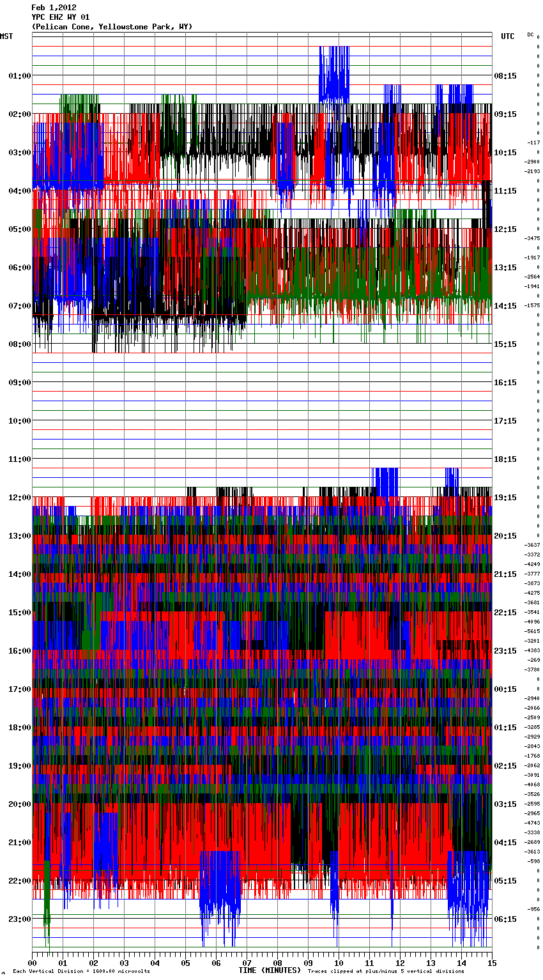Click the '10:00' MST time label
Viewport: 543px width, 980px height.
(x=20, y=420)
